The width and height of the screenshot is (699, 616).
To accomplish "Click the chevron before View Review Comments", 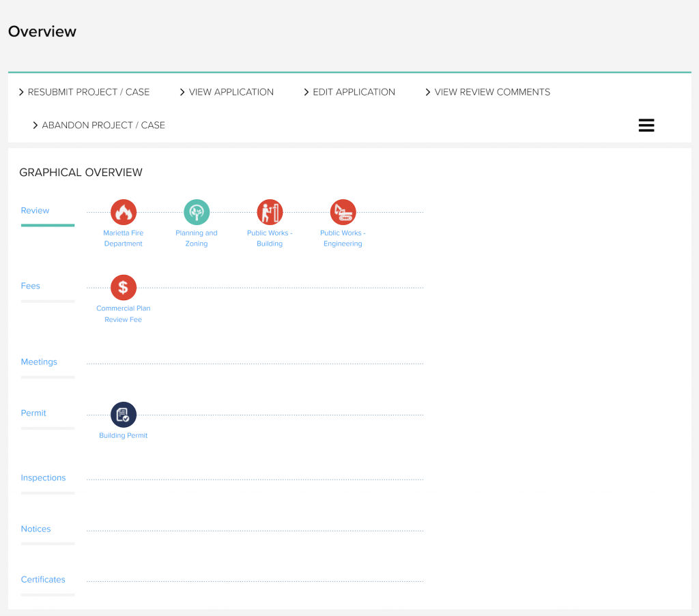I will 428,92.
